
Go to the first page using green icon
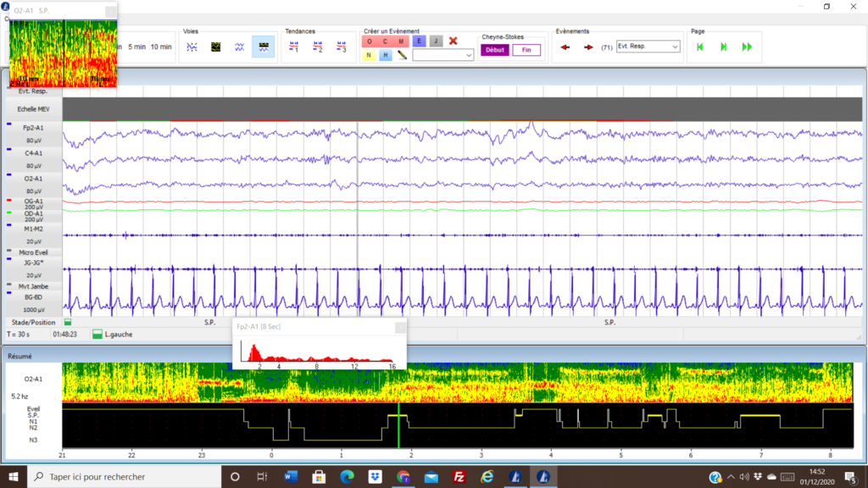700,47
